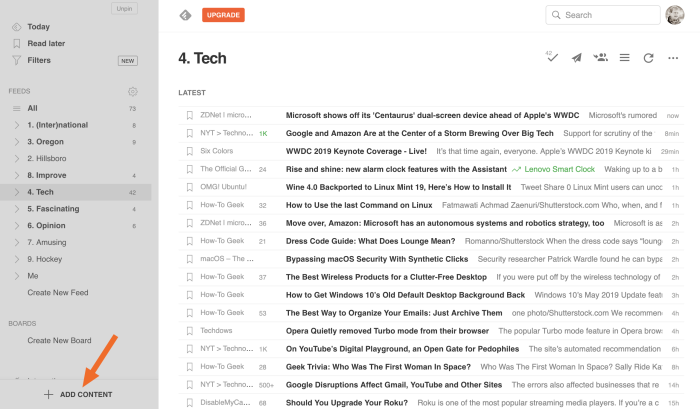The image size is (700, 409).
Task: Click the OMG! Ubuntu! source name
Action: pyautogui.click(x=223, y=187)
